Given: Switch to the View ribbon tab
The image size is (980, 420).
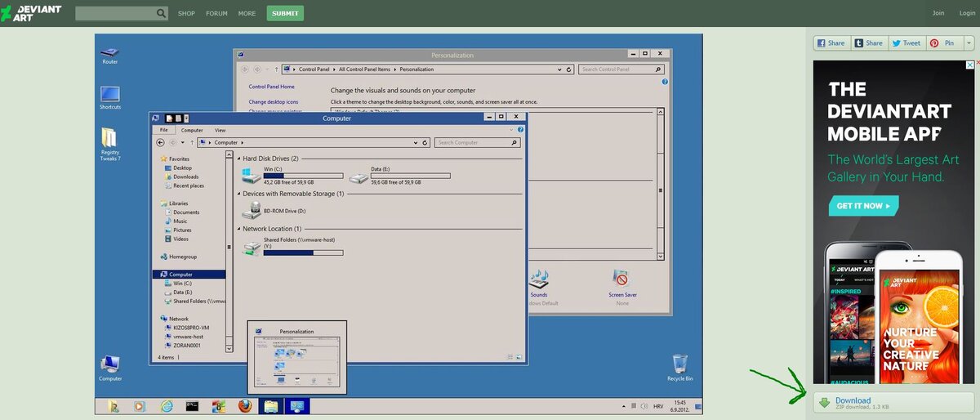Looking at the screenshot, I should 220,130.
